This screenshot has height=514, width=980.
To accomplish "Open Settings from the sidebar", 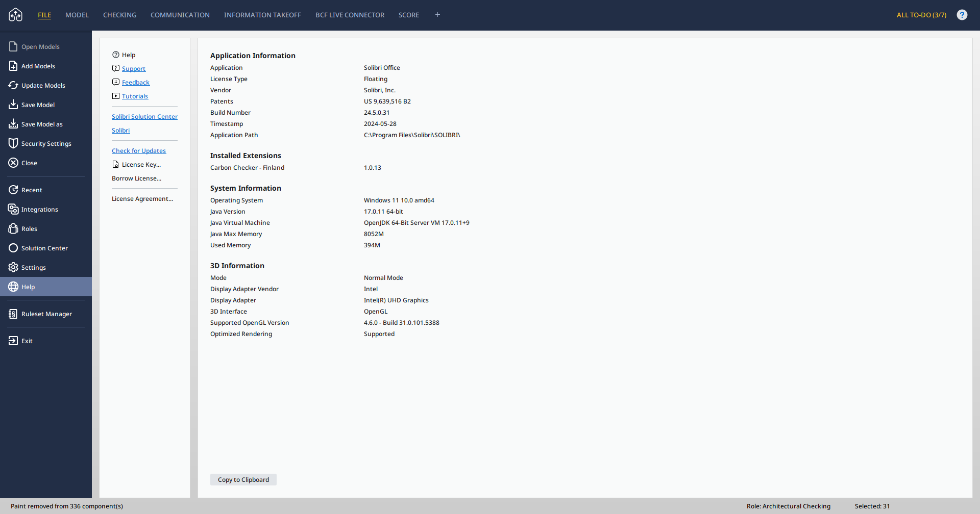I will click(13, 267).
